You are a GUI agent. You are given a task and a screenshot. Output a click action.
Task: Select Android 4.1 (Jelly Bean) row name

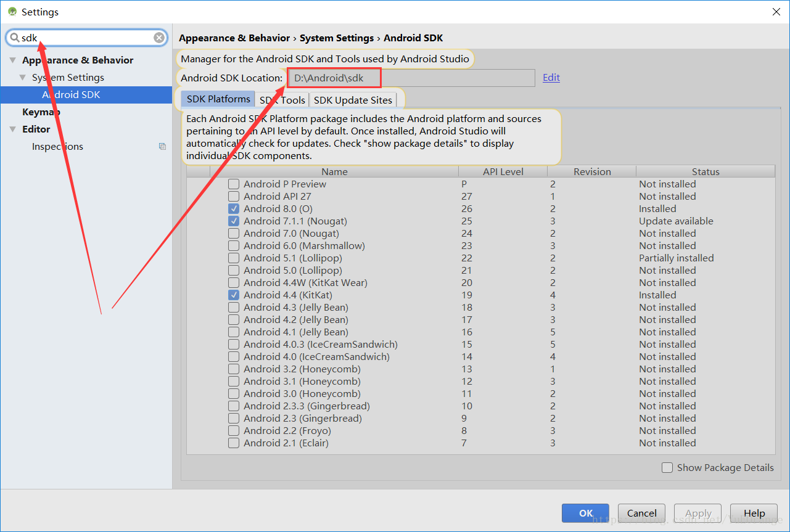296,332
